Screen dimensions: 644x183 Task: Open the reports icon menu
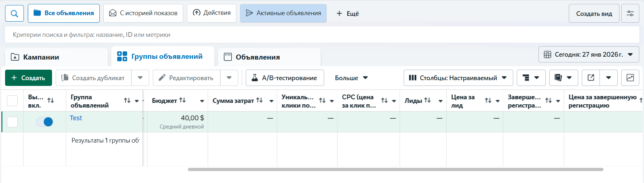563,78
